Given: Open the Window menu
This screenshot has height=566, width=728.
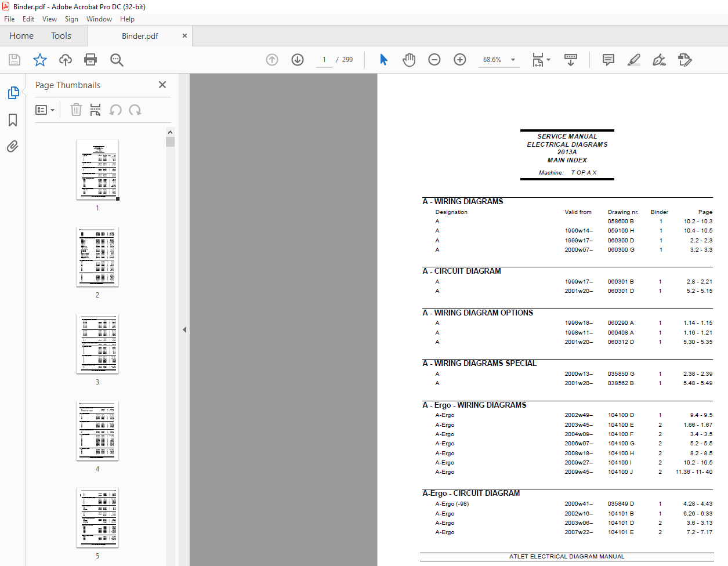Looking at the screenshot, I should pos(99,19).
